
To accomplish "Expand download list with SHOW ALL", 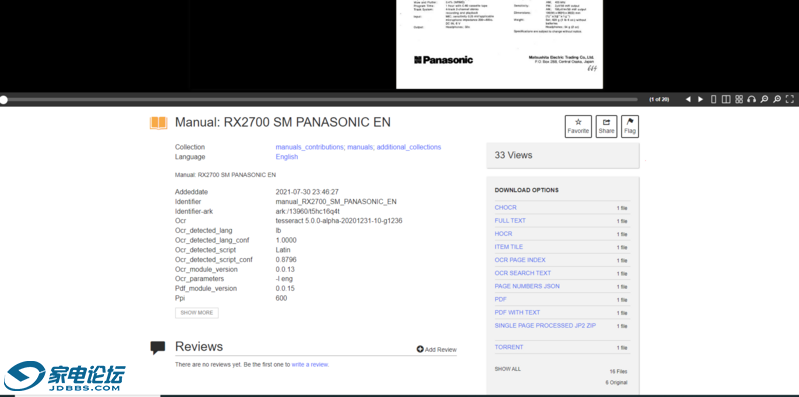I will (x=508, y=369).
